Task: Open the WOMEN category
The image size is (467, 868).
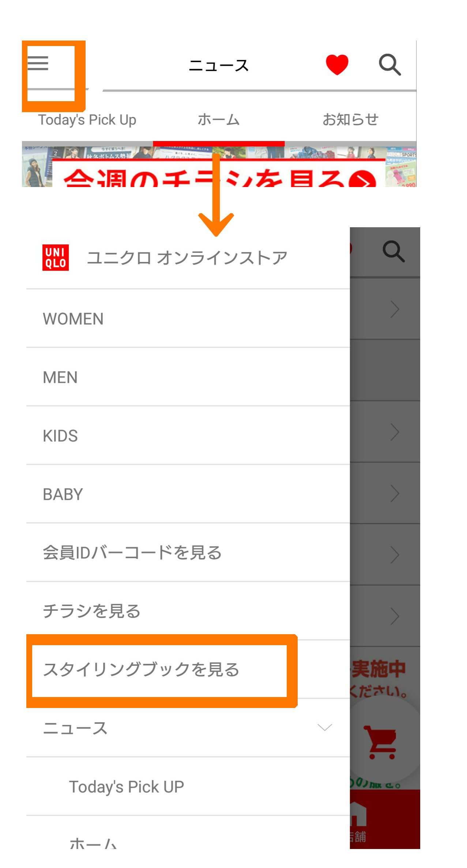Action: [73, 319]
